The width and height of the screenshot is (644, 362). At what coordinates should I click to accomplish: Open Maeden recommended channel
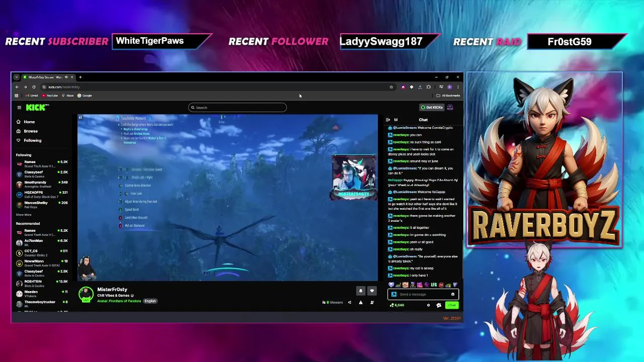coord(42,293)
